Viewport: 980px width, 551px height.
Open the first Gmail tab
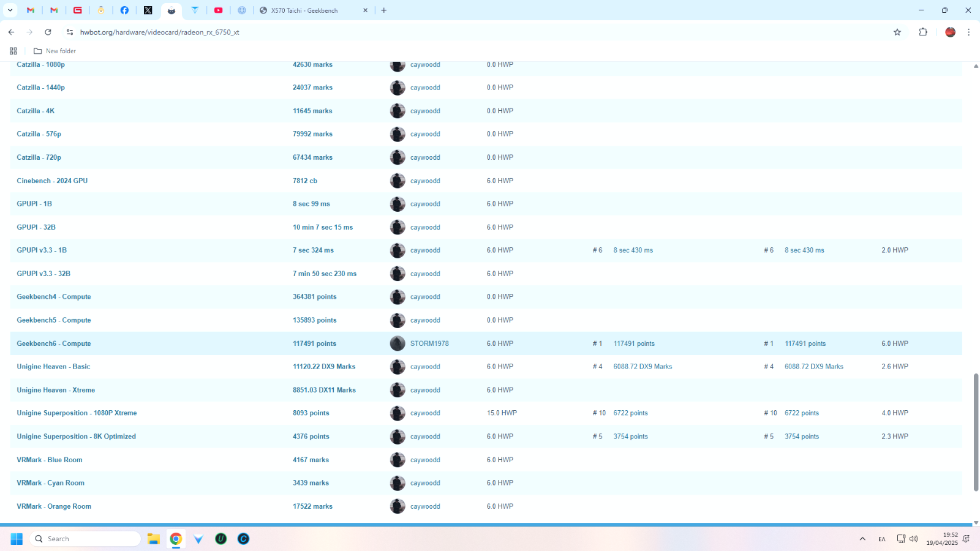[x=31, y=10]
